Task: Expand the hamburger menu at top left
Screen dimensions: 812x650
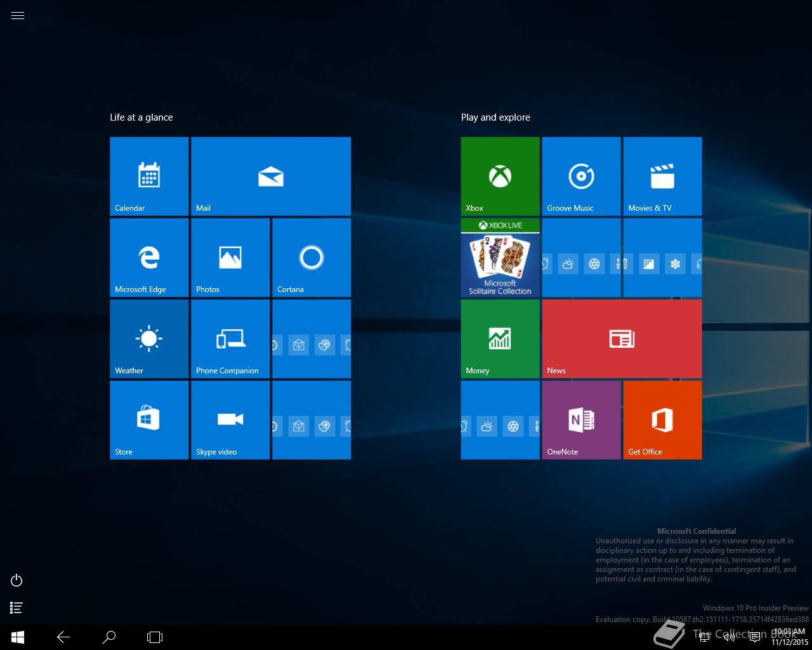Action: point(18,16)
